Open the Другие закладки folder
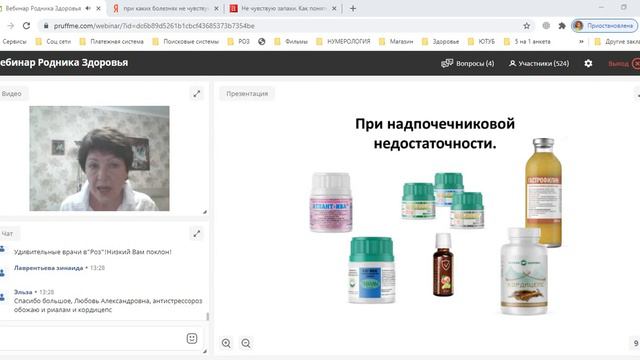 coord(617,42)
